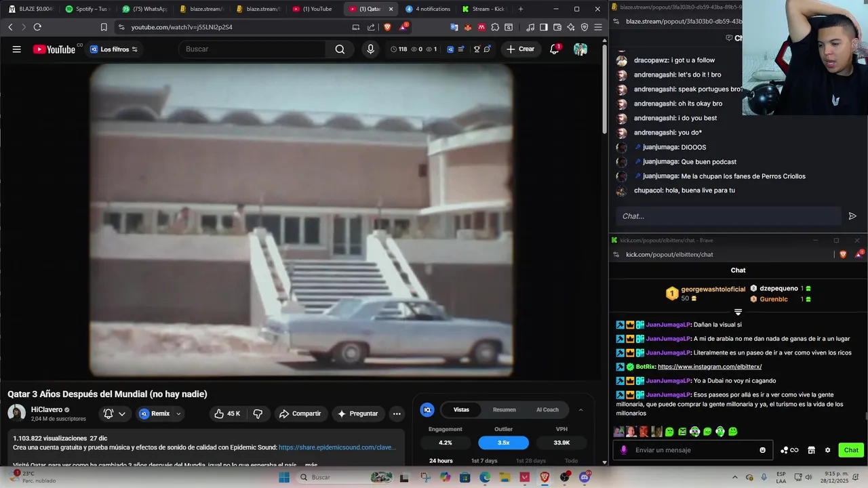Open YouTube notifications bell
Viewport: 868px width, 488px height.
pyautogui.click(x=554, y=49)
